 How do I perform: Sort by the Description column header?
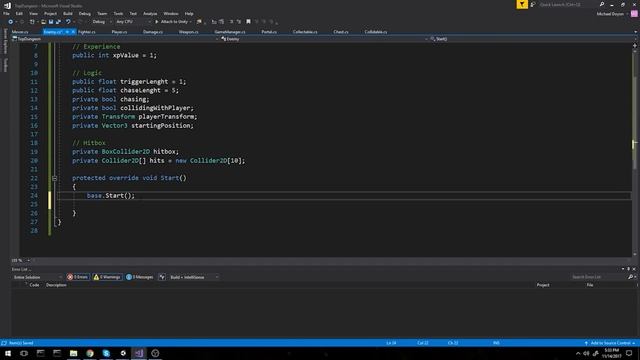[x=56, y=285]
